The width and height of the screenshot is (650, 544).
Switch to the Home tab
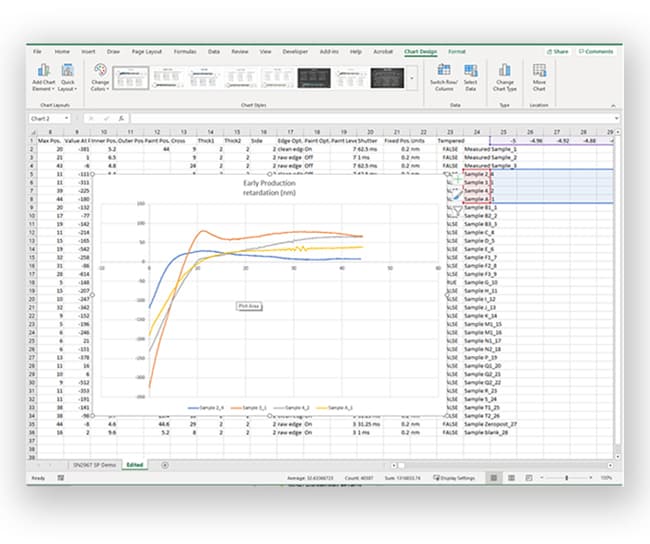(x=62, y=51)
